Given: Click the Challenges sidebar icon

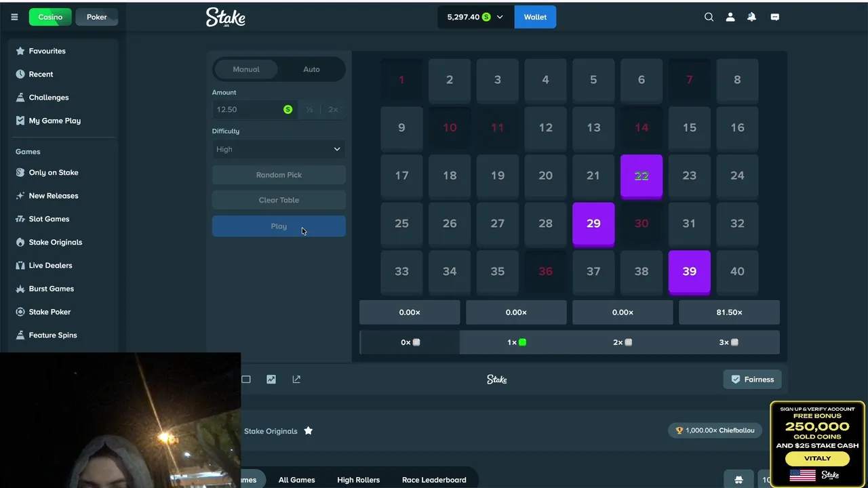Looking at the screenshot, I should 20,97.
